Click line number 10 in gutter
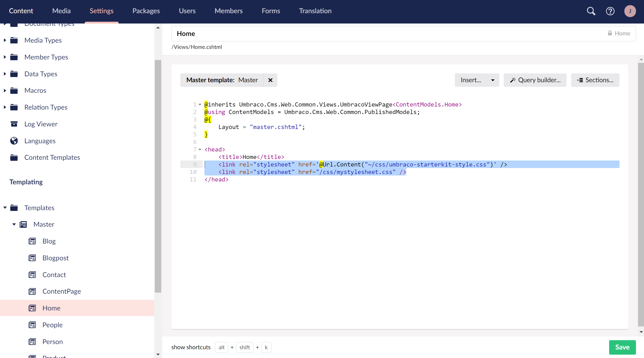The image size is (644, 358). click(x=193, y=172)
